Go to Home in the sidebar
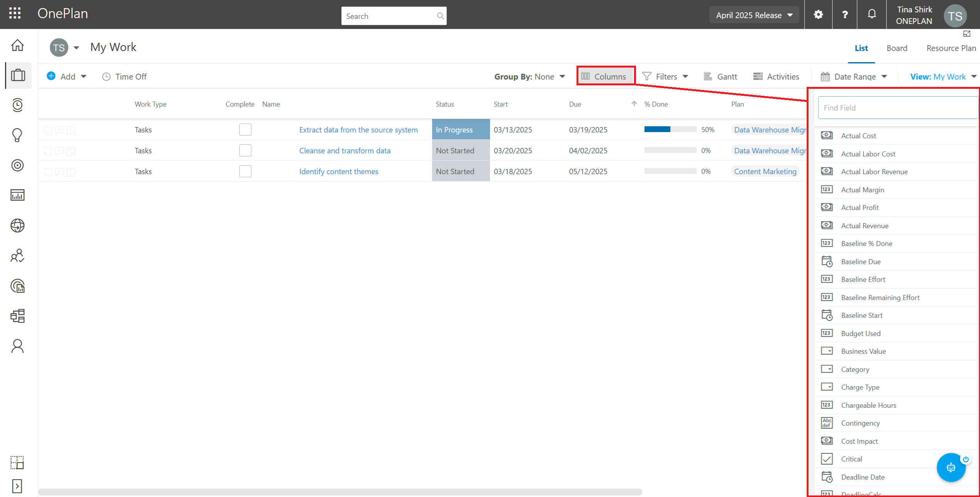The image size is (980, 497). coord(17,45)
